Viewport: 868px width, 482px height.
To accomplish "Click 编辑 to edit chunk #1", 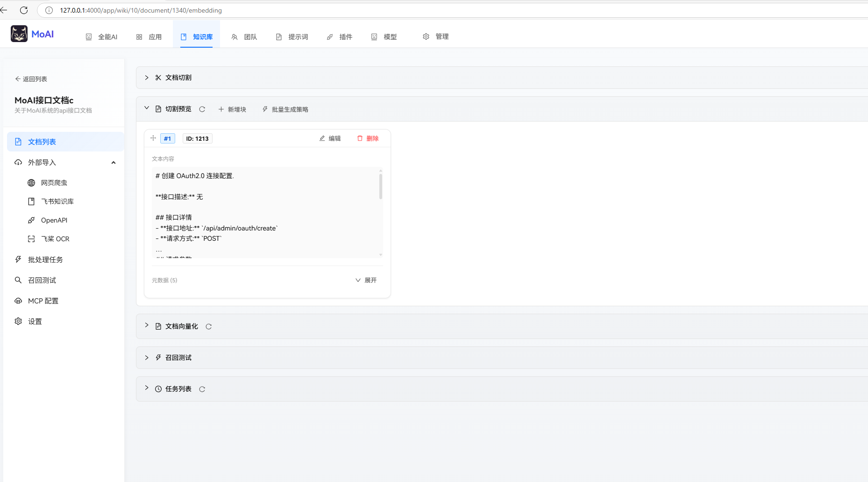I will coord(330,138).
